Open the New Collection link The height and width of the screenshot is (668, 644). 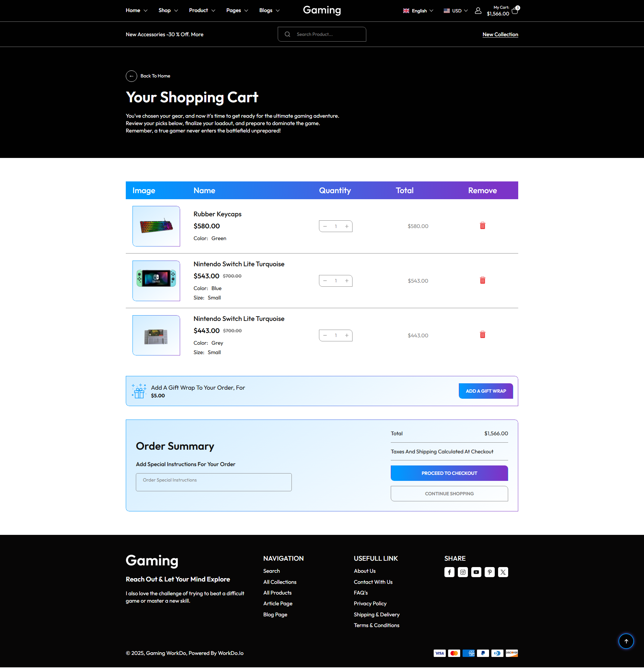pos(500,34)
